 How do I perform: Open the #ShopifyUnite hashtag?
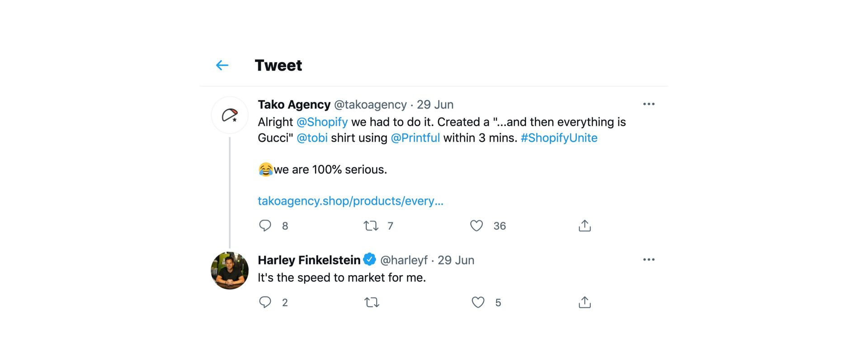(559, 138)
